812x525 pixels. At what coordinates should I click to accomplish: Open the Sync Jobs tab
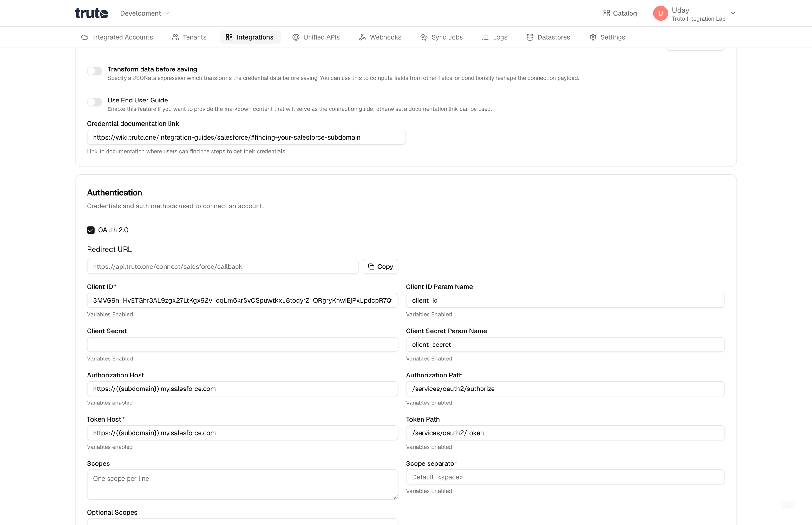pos(442,37)
